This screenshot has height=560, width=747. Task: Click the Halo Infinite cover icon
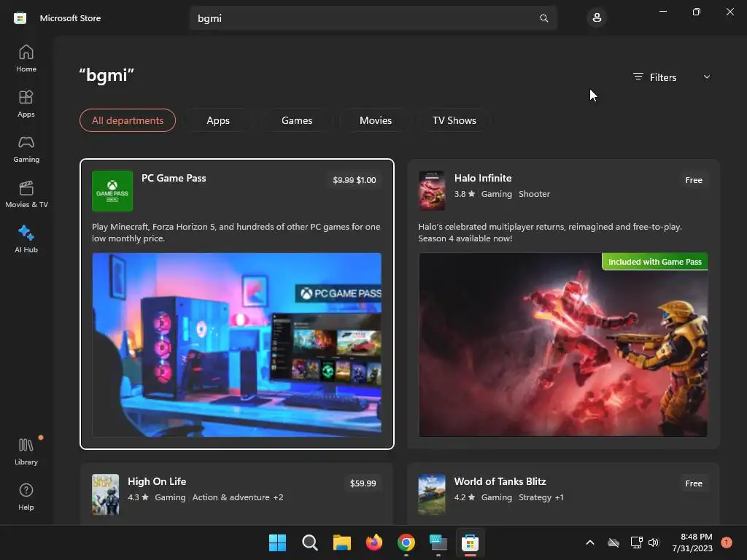432,191
